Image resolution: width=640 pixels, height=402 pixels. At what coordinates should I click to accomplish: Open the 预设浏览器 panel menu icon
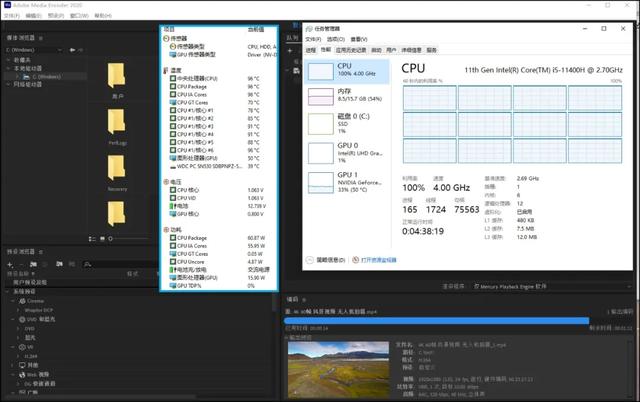click(x=40, y=252)
